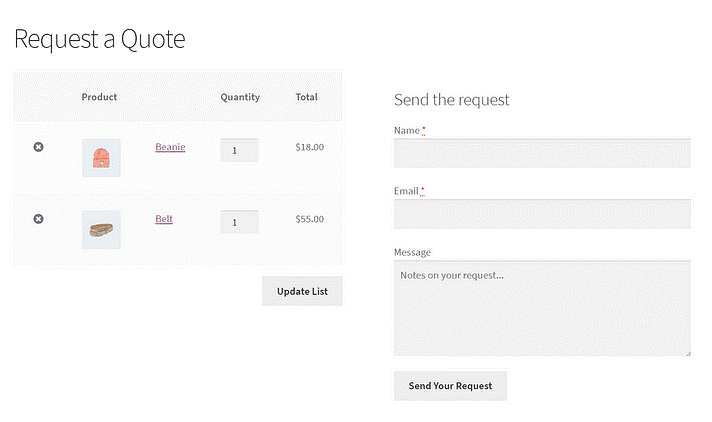
Task: Click into the Name input field
Action: pos(542,153)
